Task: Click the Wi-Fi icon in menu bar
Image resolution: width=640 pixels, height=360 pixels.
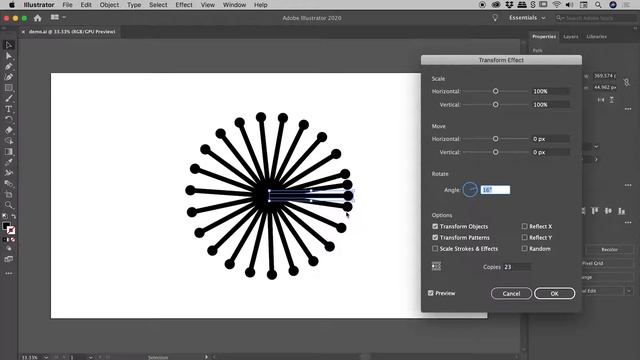Action: click(x=556, y=5)
